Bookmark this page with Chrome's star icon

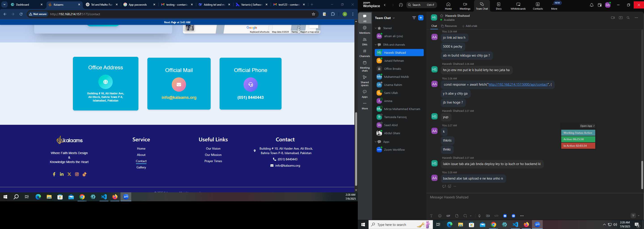(x=313, y=14)
